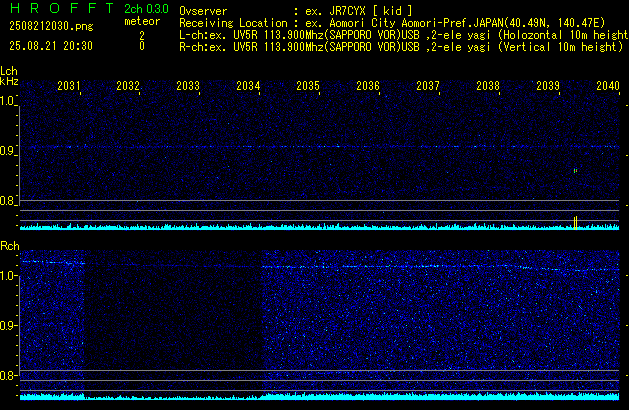Click the yellow spike in Lch level graph
The height and width of the screenshot is (410, 629).
tap(575, 223)
